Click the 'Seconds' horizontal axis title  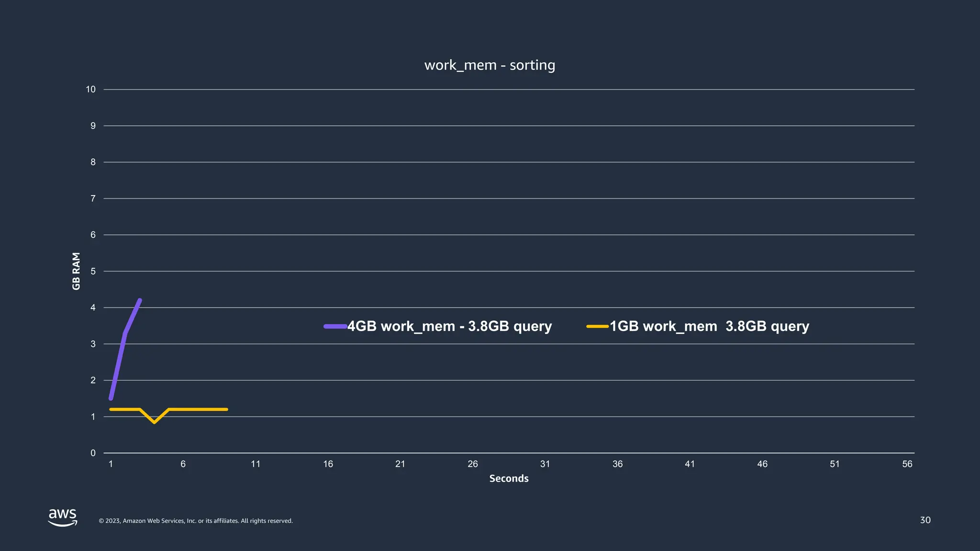509,478
